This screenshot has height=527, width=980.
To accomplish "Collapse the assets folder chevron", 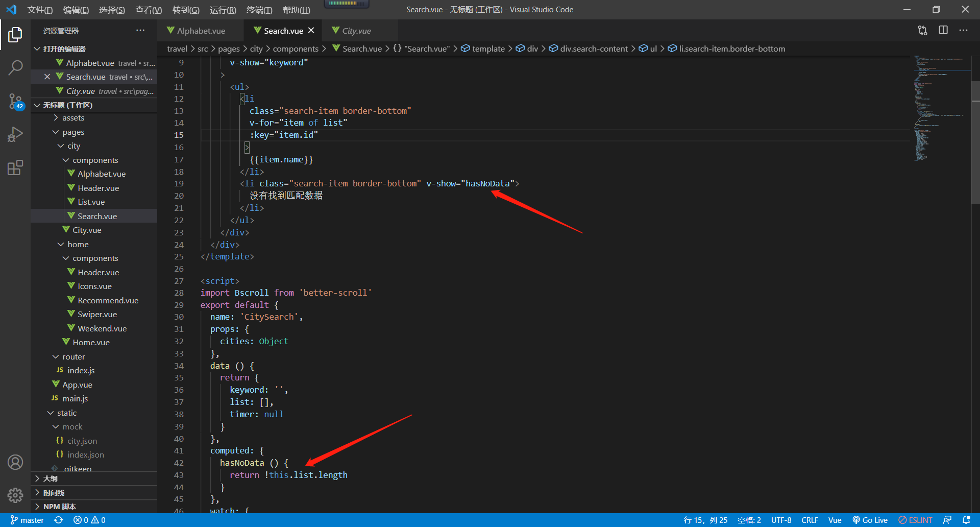I will (56, 118).
